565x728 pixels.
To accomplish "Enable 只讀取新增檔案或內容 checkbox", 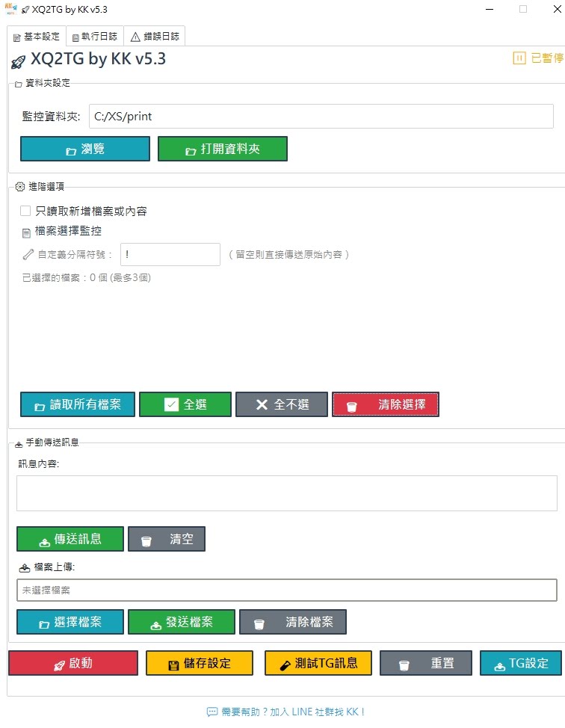I will click(x=26, y=212).
